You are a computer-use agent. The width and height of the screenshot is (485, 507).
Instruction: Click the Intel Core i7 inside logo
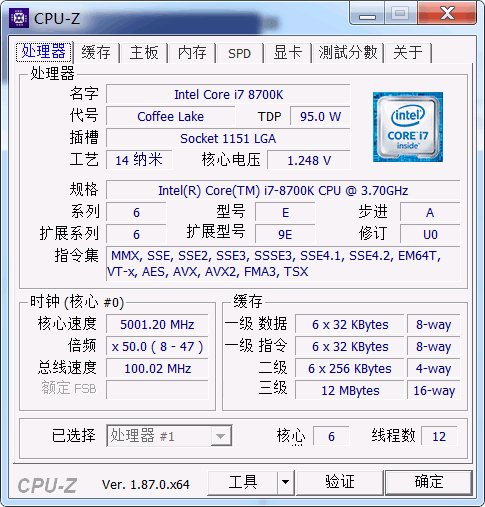(408, 127)
